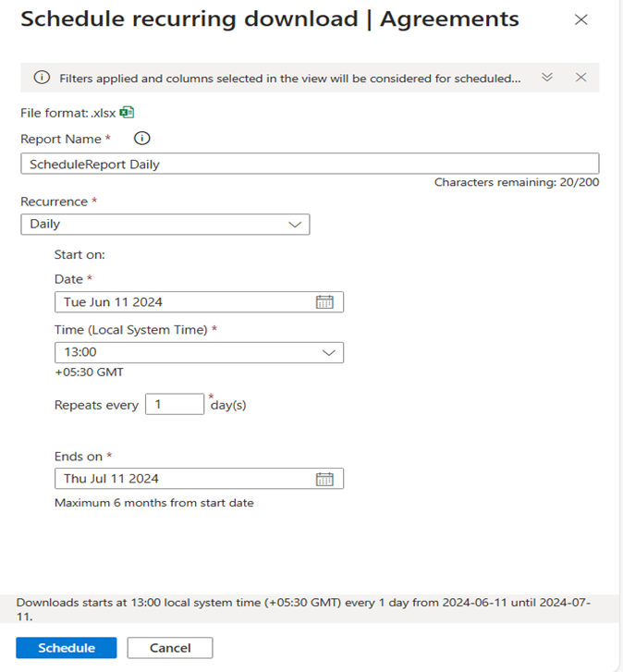The height and width of the screenshot is (672, 623).
Task: Open the Ends on calendar picker icon
Action: (x=324, y=479)
